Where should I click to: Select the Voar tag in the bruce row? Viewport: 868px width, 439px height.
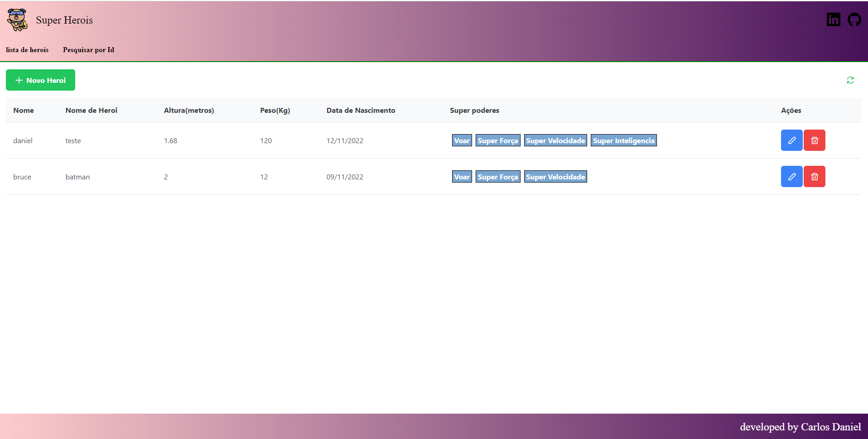tap(462, 177)
